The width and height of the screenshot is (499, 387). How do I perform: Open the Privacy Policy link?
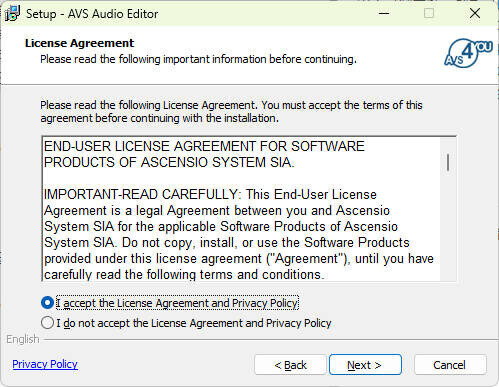point(45,364)
